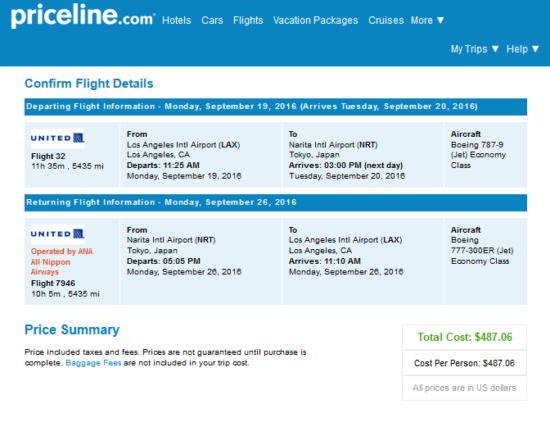Expand the My Trips dropdown

click(x=475, y=49)
